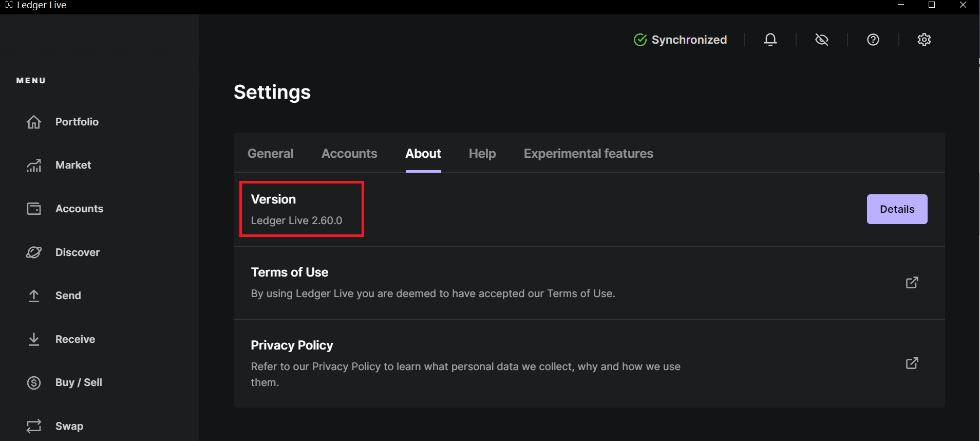Screen dimensions: 980x441
Task: Open the Swap arrows icon
Action: click(x=34, y=426)
